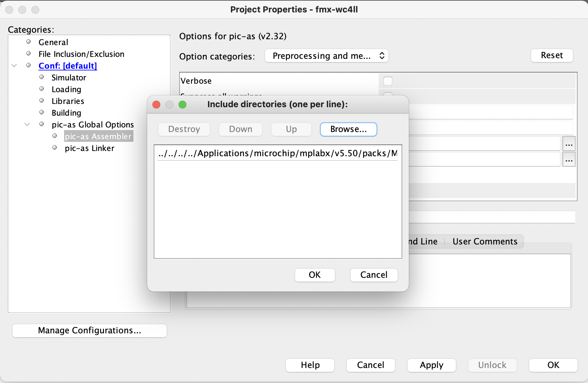Collapse the pic-as Global Options node
Image resolution: width=588 pixels, height=383 pixels.
27,125
